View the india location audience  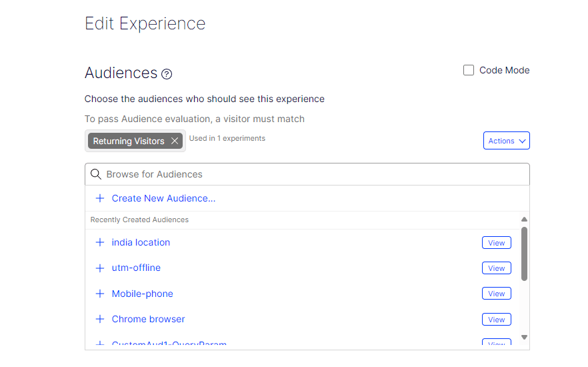(496, 243)
